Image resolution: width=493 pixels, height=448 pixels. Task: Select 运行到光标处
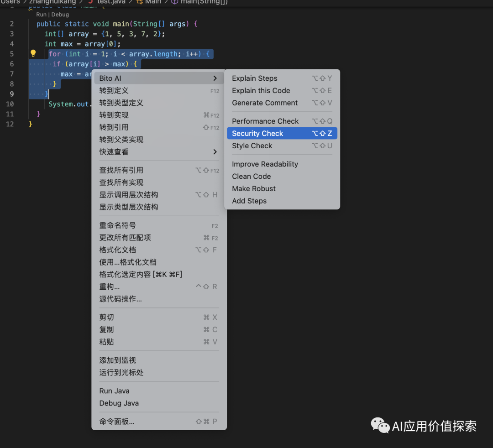pos(159,372)
